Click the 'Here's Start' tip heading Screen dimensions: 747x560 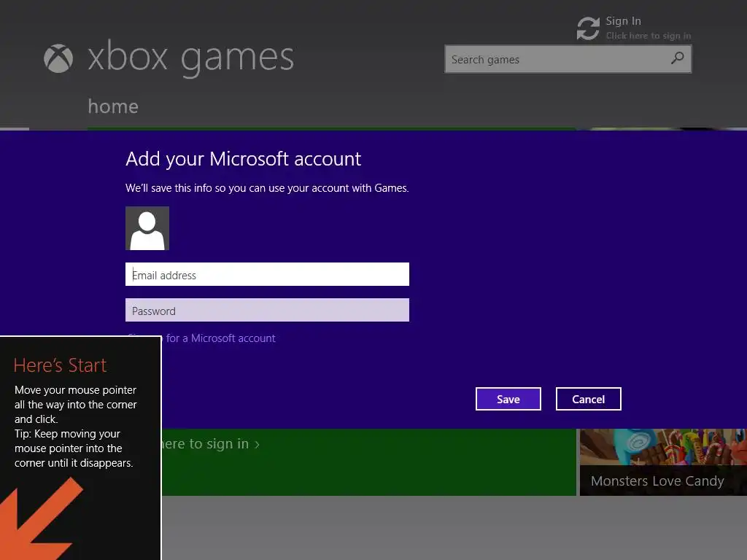pos(60,365)
